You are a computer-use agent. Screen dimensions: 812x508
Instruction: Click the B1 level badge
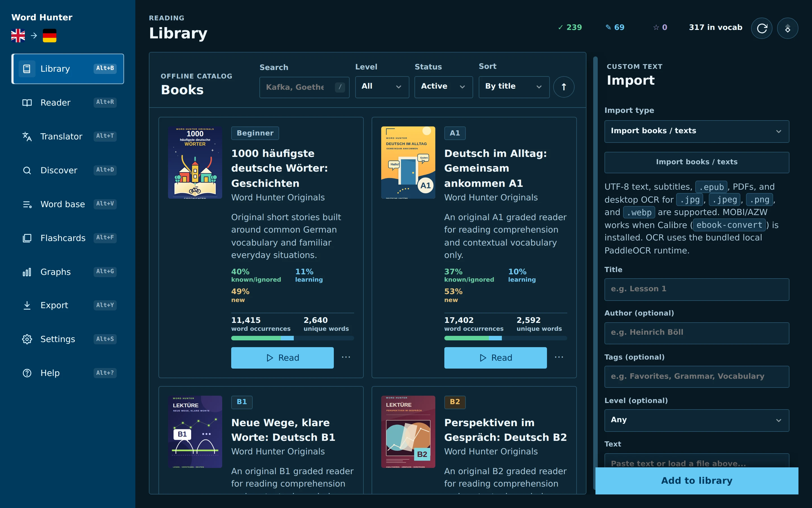(x=242, y=402)
